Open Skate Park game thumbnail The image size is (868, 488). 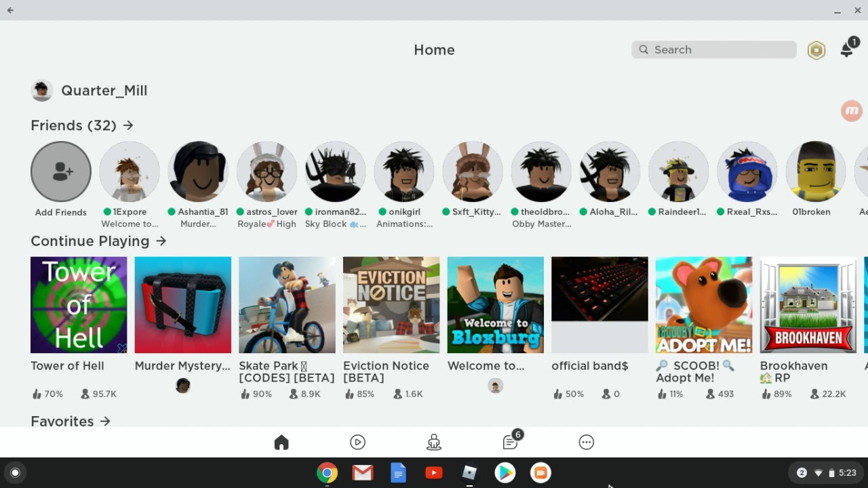(x=287, y=305)
